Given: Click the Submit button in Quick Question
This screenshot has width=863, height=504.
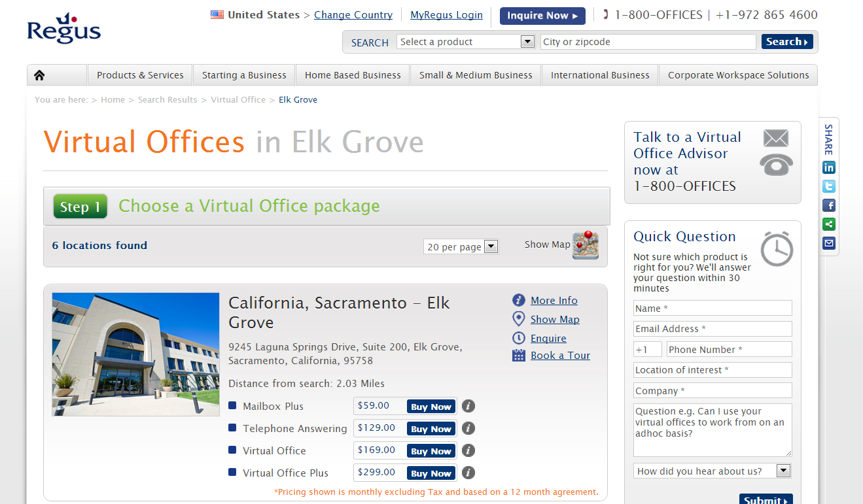Looking at the screenshot, I should point(766,499).
